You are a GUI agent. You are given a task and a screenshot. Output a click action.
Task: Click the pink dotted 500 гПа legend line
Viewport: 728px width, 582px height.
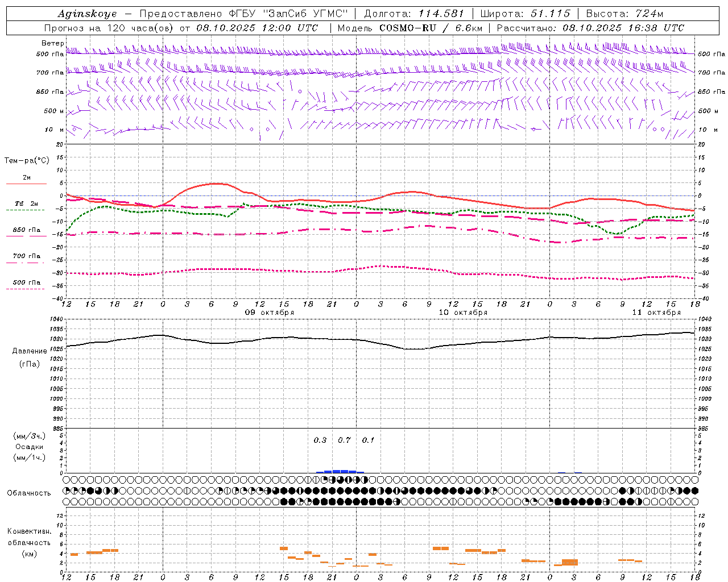26,289
